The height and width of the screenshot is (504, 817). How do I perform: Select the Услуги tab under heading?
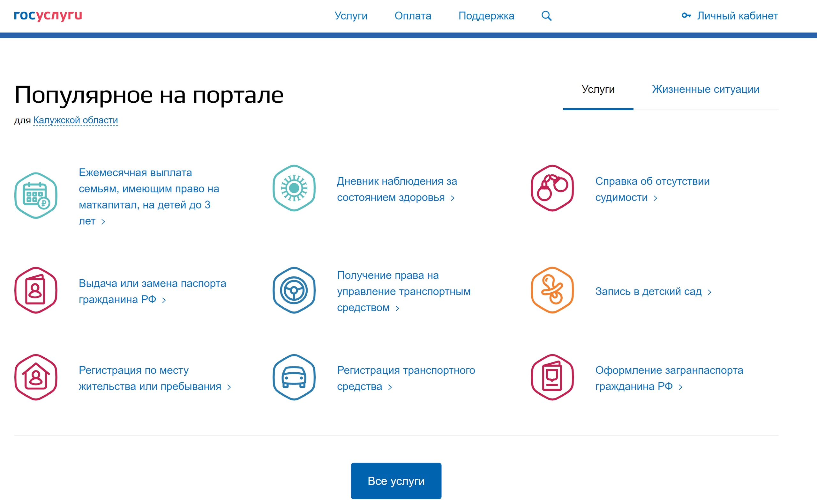click(598, 89)
